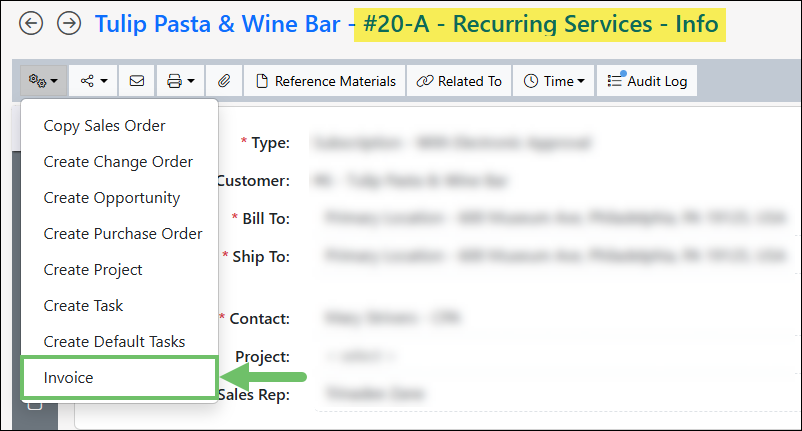Viewport: 802px width, 431px height.
Task: Select Create Change Order
Action: tap(118, 162)
